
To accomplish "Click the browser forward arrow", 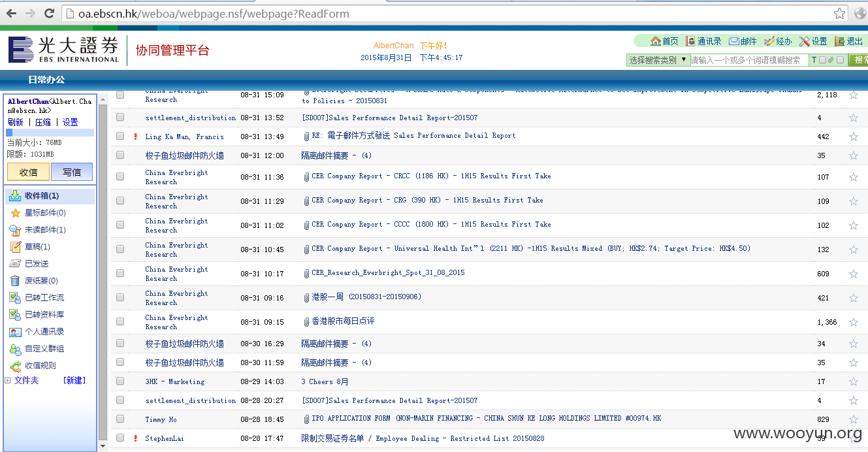I will point(30,13).
